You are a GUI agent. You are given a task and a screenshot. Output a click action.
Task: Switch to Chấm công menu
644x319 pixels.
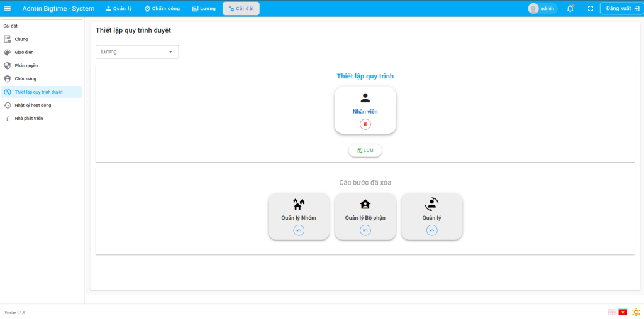pyautogui.click(x=162, y=8)
